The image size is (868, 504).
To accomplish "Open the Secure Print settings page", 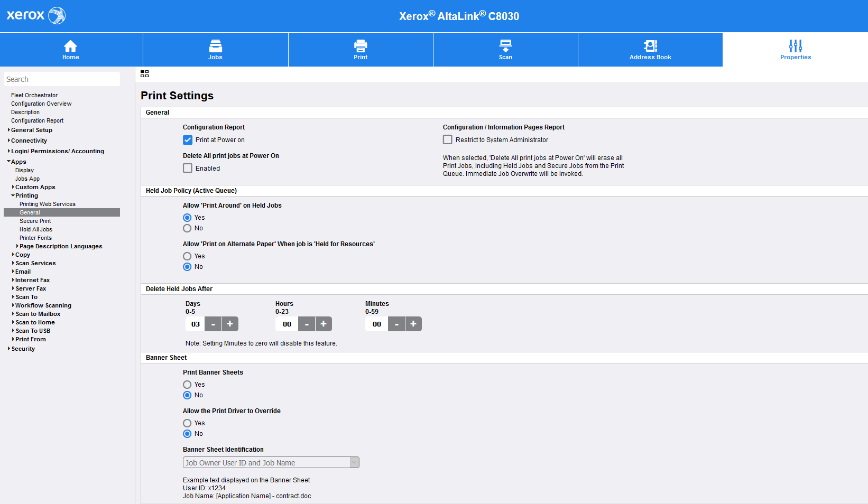I will tap(35, 221).
